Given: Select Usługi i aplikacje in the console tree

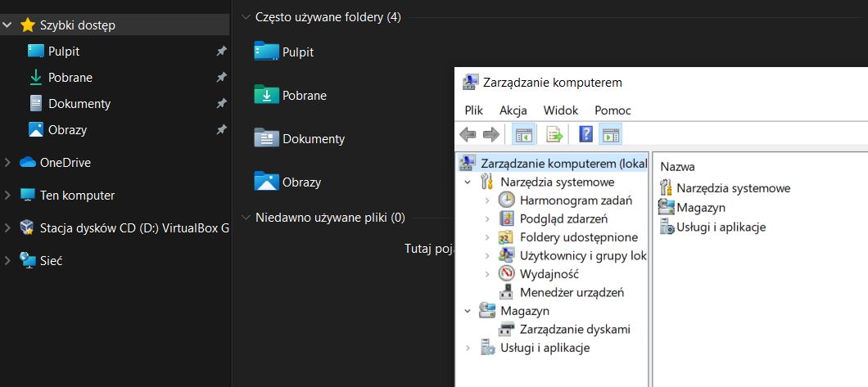Looking at the screenshot, I should pos(545,348).
